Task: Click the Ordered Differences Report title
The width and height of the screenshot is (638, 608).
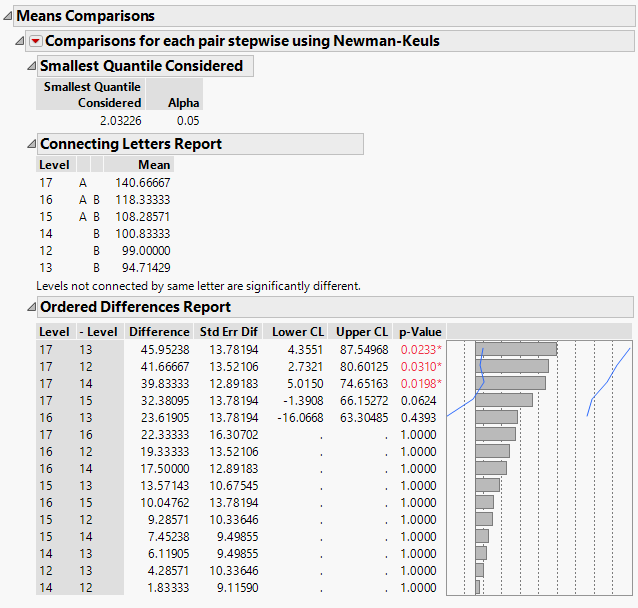Action: (x=135, y=307)
